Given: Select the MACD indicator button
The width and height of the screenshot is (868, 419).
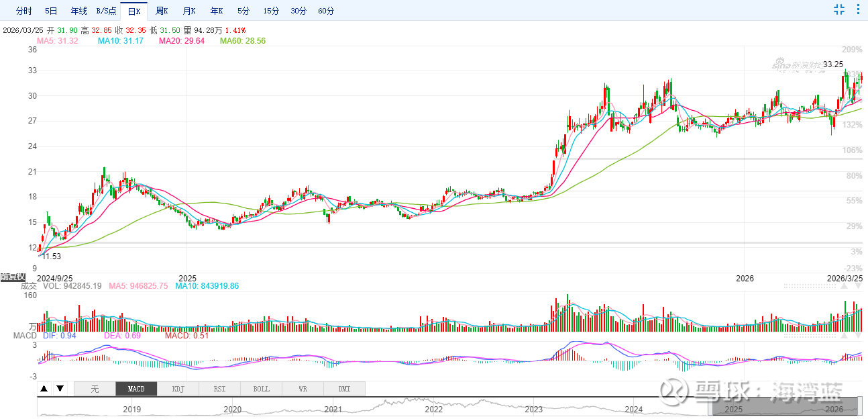Looking at the screenshot, I should click(x=136, y=389).
